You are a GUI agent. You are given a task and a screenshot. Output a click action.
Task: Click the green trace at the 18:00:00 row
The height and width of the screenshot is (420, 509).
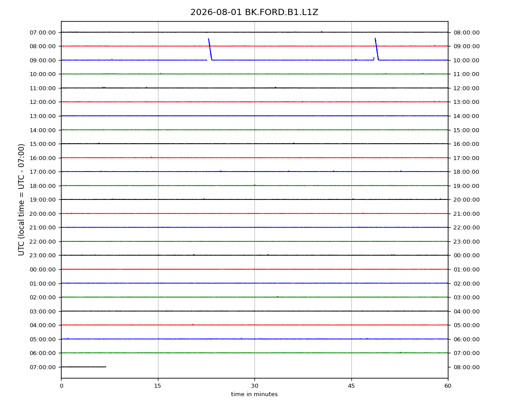coord(254,186)
